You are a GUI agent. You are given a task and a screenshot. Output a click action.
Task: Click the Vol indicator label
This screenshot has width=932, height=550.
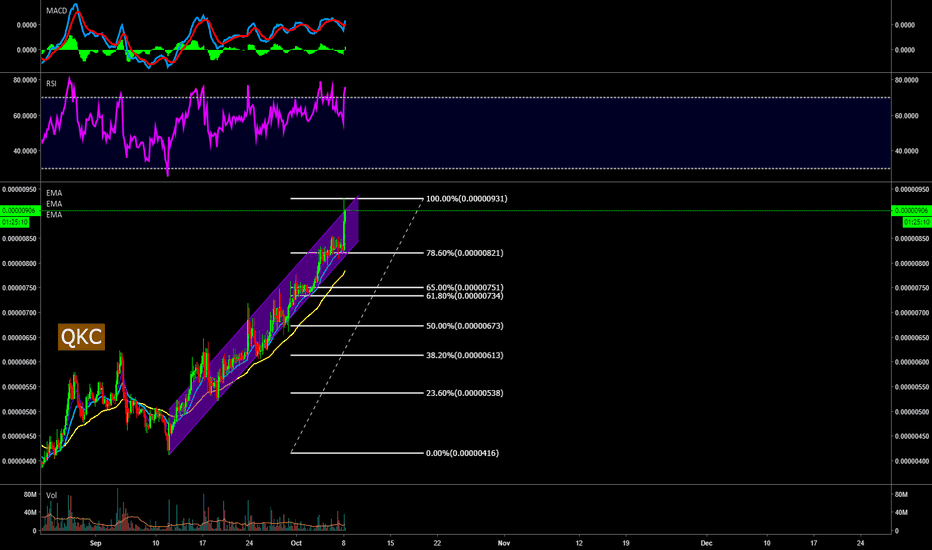pos(52,495)
